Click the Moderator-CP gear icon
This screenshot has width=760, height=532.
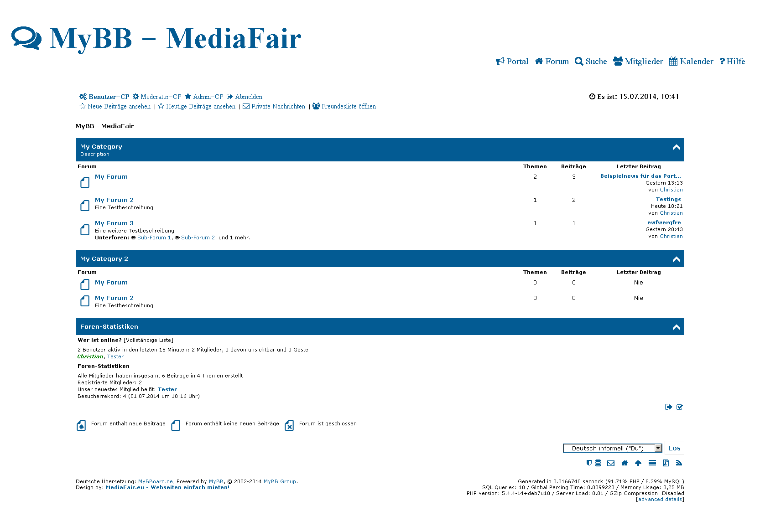136,97
